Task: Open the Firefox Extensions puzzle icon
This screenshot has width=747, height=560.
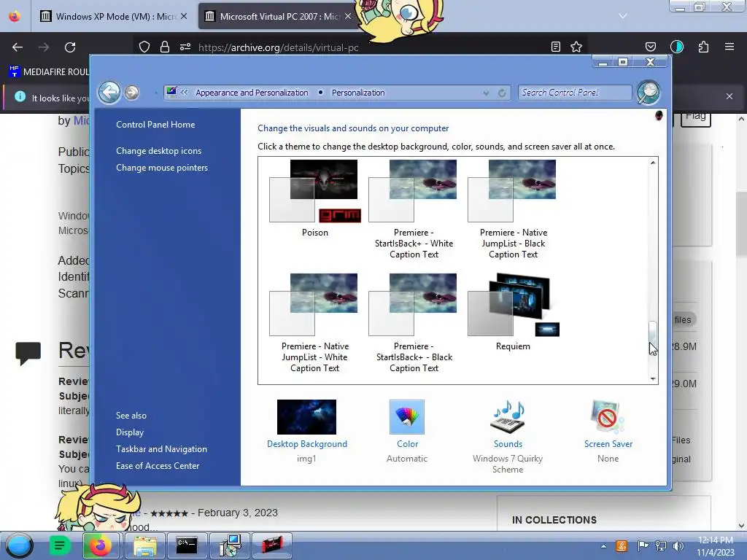Action: click(704, 47)
